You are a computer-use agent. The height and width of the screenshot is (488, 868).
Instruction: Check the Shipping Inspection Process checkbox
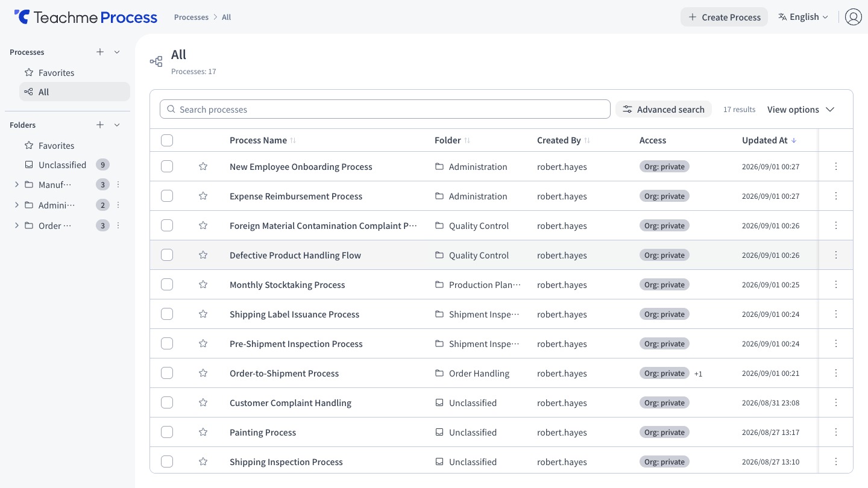pos(167,461)
